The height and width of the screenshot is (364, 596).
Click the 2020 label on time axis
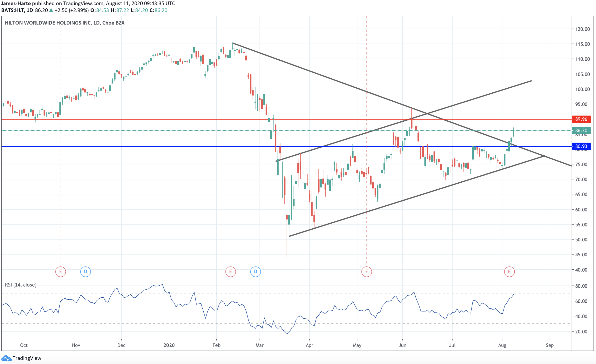click(x=169, y=345)
